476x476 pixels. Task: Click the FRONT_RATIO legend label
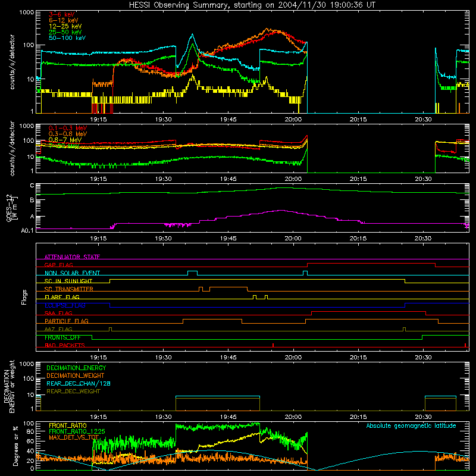[68, 425]
